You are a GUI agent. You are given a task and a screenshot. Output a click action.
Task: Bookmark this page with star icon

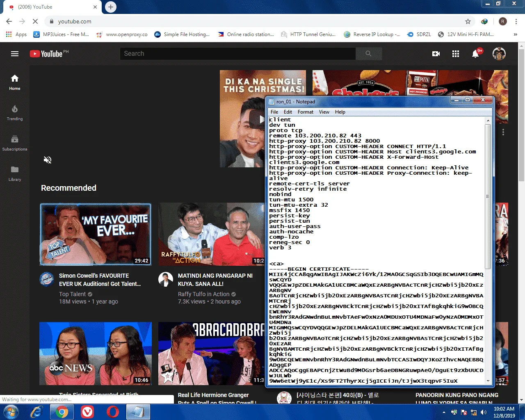point(468,21)
